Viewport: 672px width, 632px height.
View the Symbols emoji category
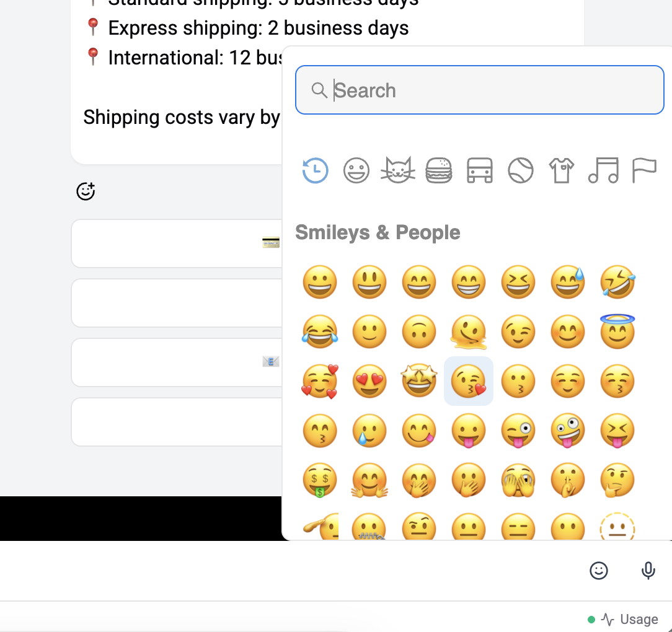603,170
